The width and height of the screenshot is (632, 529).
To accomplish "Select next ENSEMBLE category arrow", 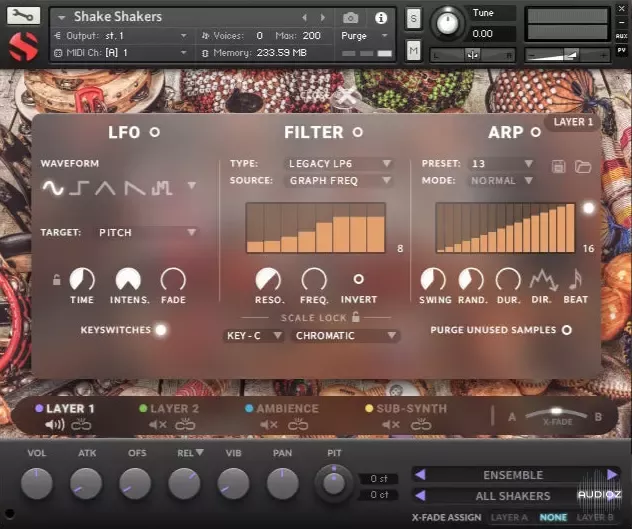I will click(612, 475).
